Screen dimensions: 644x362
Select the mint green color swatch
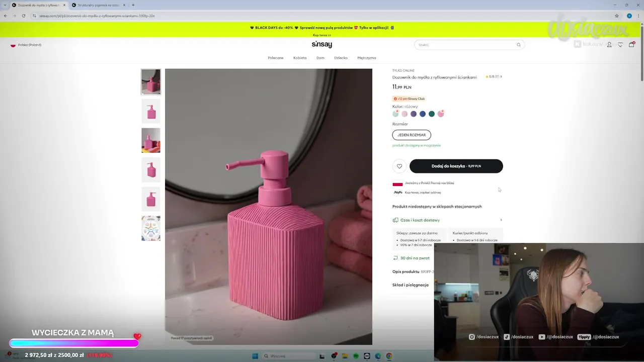(395, 114)
